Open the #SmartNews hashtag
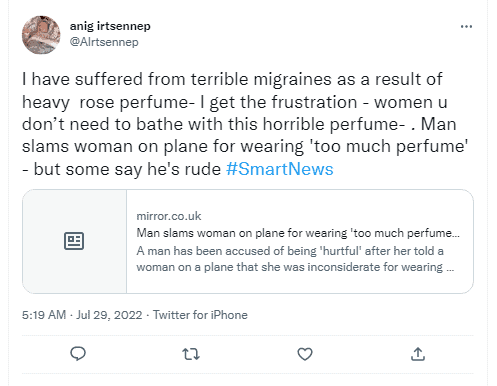This screenshot has width=497, height=386. coord(279,169)
